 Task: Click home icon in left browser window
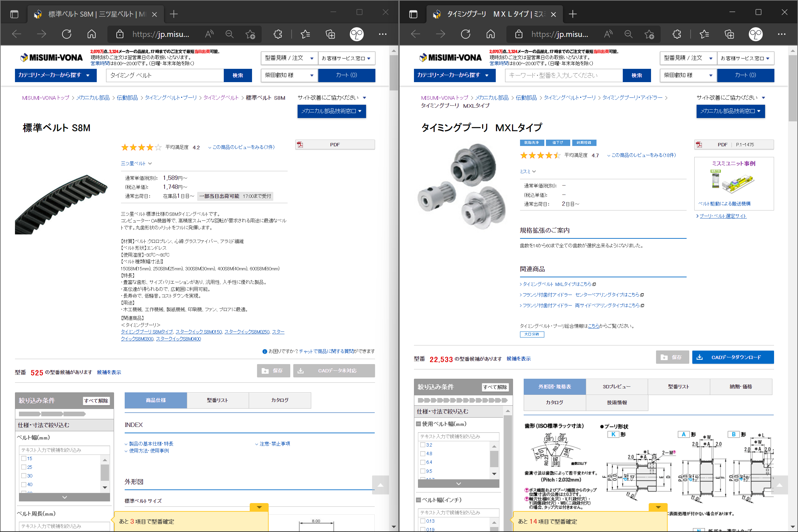tap(92, 34)
